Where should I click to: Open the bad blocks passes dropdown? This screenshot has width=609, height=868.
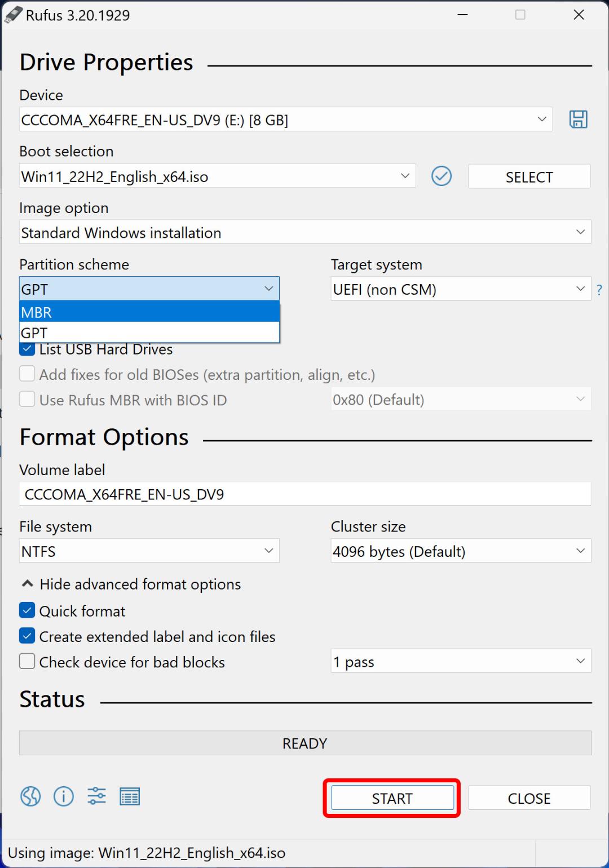click(461, 661)
